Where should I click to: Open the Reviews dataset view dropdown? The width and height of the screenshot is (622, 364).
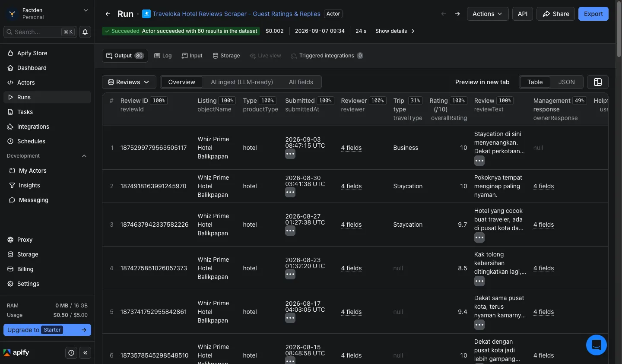(x=129, y=82)
